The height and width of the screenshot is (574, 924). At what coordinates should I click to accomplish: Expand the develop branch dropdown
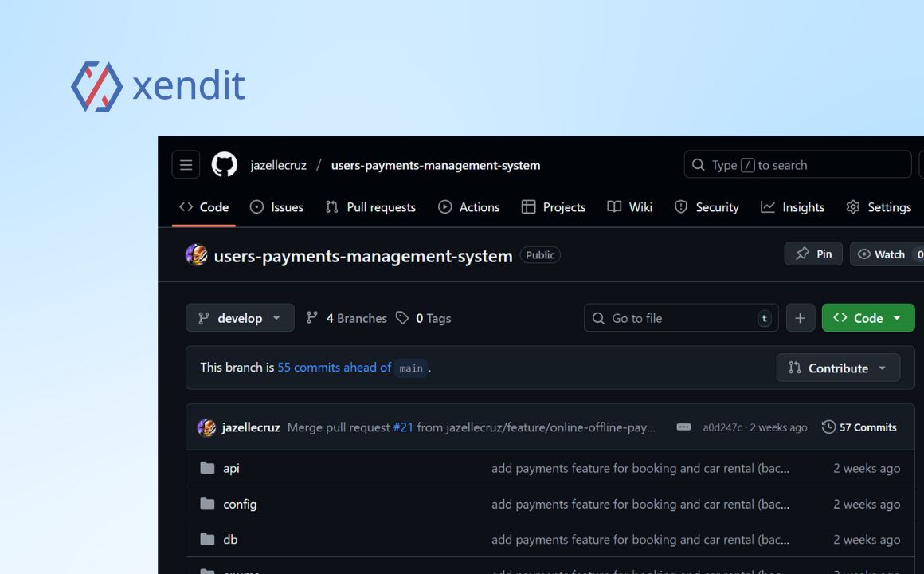240,318
